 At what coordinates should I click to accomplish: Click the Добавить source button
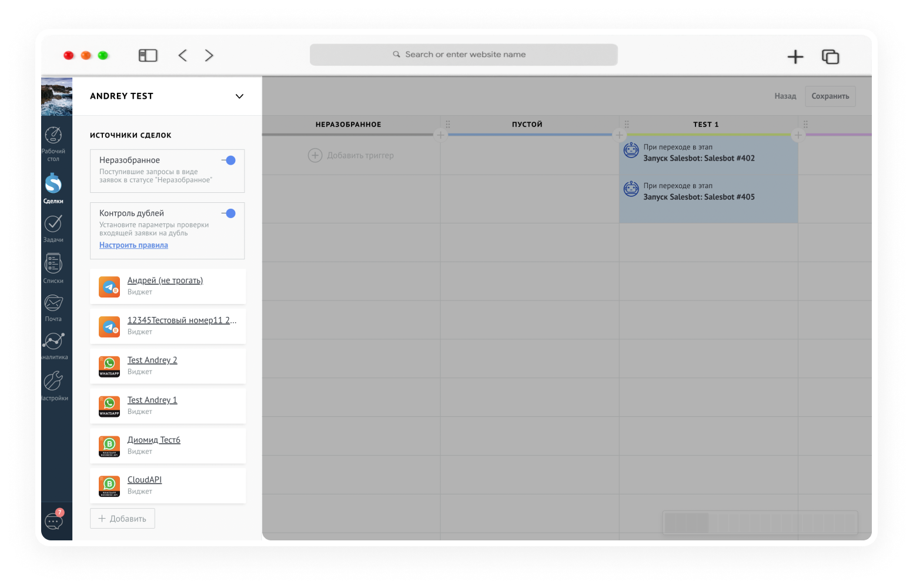[x=122, y=519]
